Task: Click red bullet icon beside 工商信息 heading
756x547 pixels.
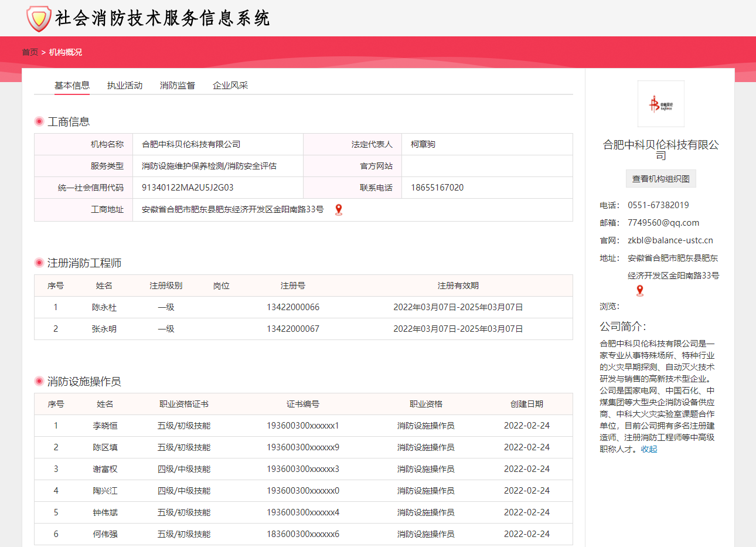Action: click(x=39, y=121)
